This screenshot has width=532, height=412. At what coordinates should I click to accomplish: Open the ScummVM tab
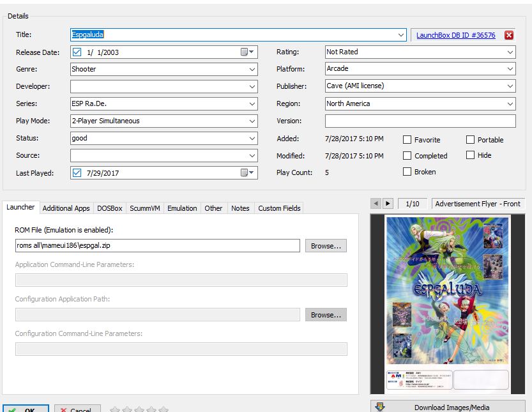pos(145,208)
